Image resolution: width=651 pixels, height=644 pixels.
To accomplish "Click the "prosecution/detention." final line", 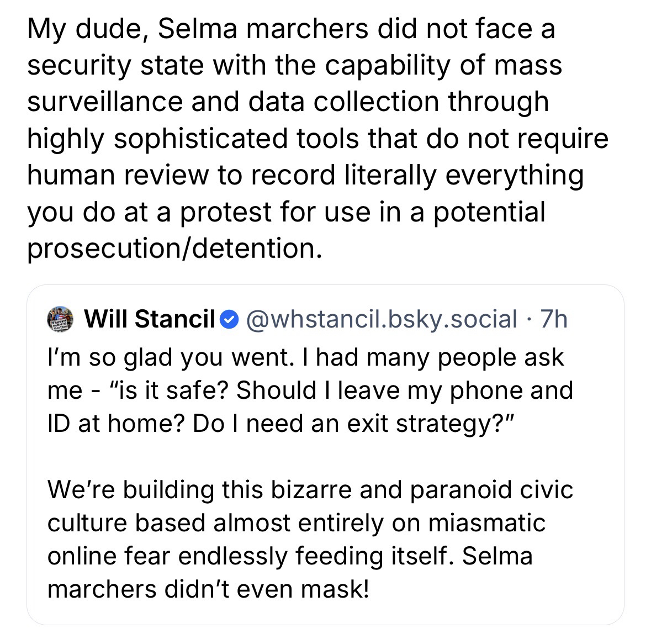I will (173, 247).
